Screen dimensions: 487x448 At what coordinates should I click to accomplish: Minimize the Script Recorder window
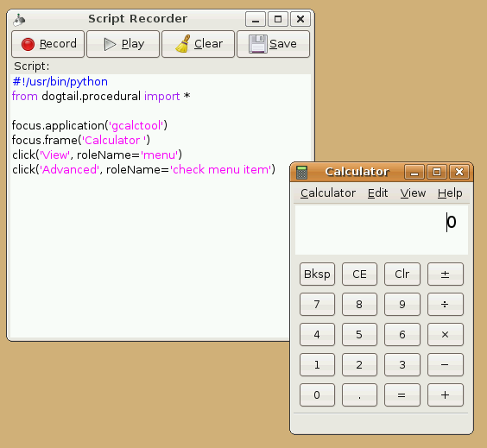click(256, 19)
